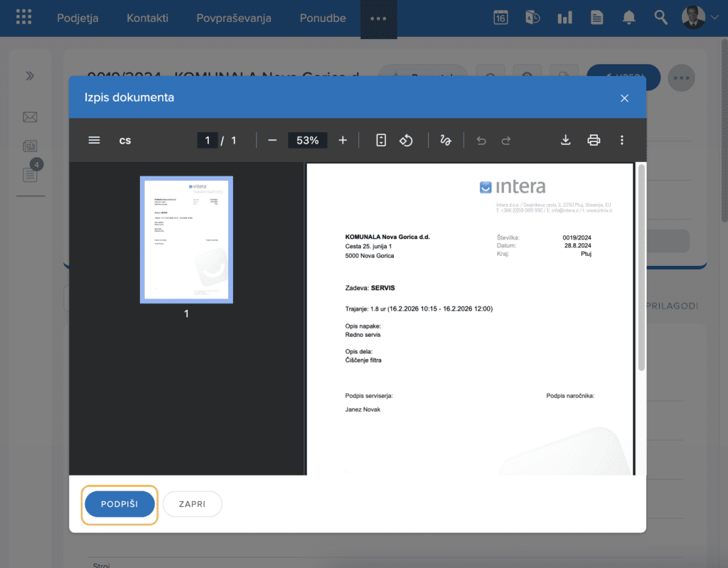728x568 pixels.
Task: Select page 1 thumbnail in sidebar
Action: pyautogui.click(x=186, y=240)
